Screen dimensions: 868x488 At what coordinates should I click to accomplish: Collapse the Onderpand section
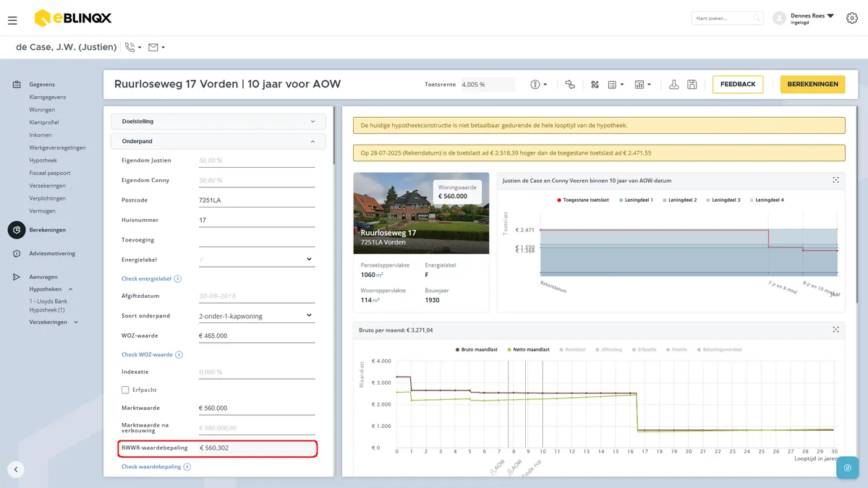pyautogui.click(x=218, y=141)
